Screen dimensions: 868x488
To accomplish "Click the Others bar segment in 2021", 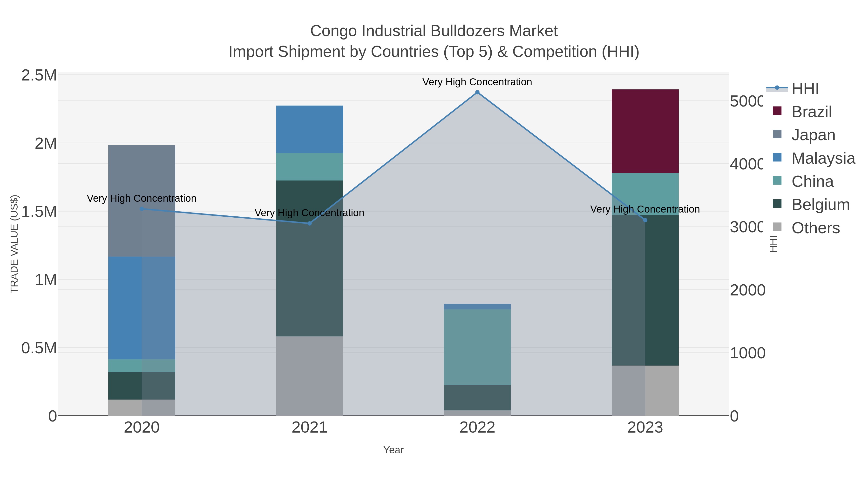I will [x=310, y=376].
